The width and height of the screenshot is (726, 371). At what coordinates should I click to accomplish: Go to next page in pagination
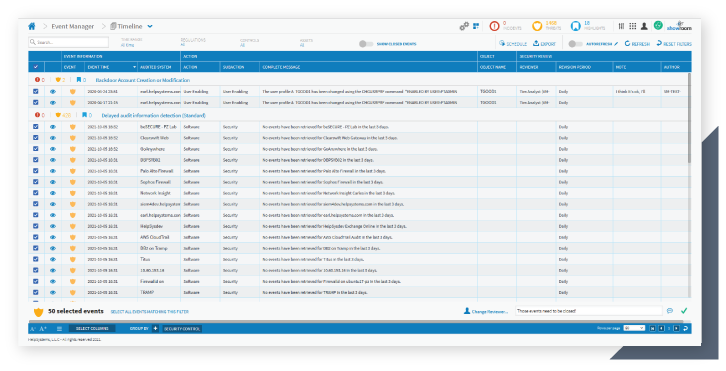(676, 328)
